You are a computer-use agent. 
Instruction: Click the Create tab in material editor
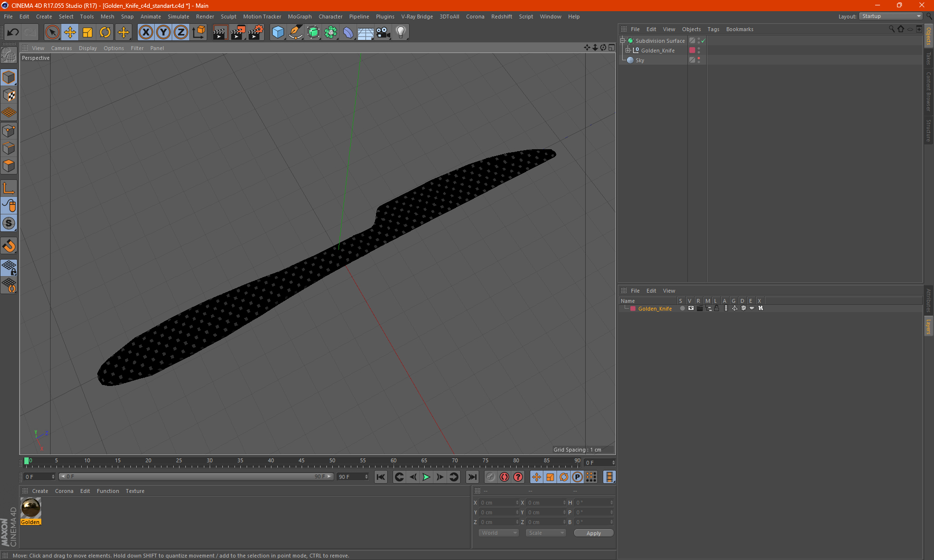39,490
